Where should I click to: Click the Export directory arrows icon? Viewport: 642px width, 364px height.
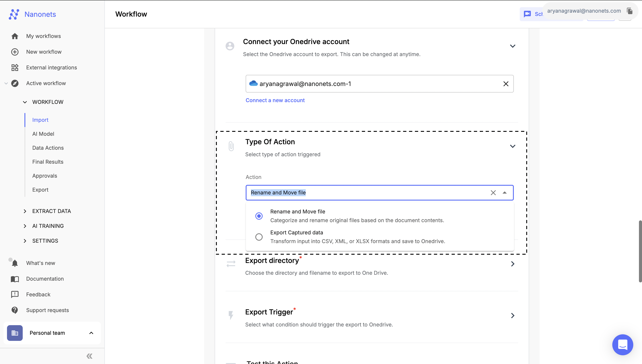coord(231,264)
